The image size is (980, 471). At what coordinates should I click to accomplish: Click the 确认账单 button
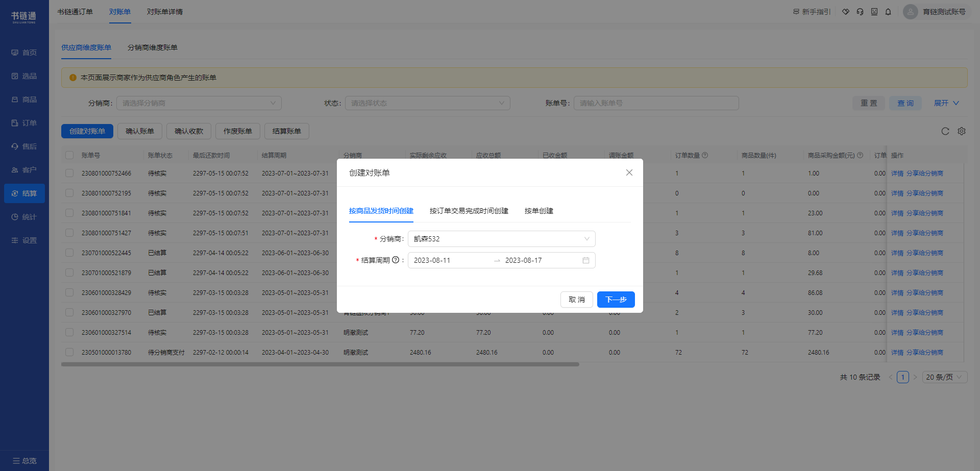tap(140, 131)
